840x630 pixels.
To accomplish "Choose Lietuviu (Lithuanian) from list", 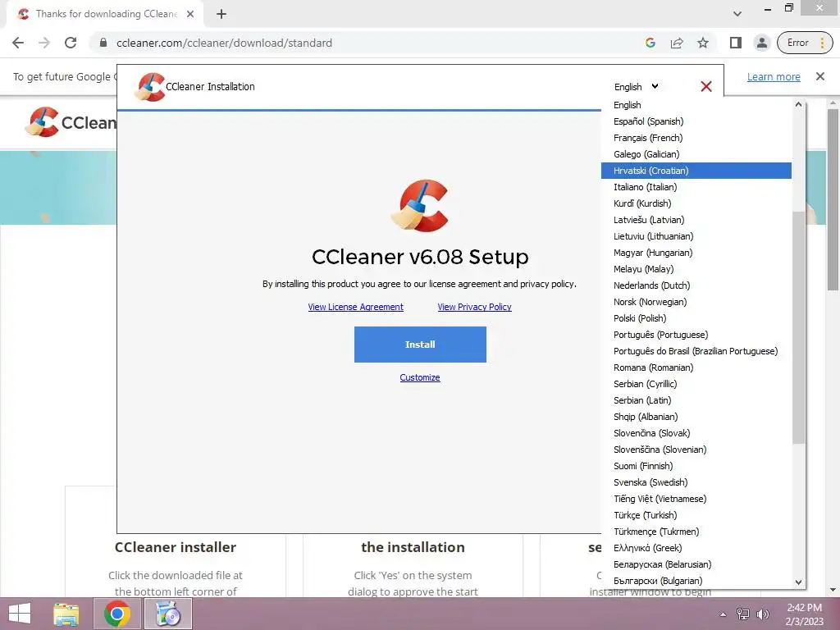I will click(x=696, y=236).
